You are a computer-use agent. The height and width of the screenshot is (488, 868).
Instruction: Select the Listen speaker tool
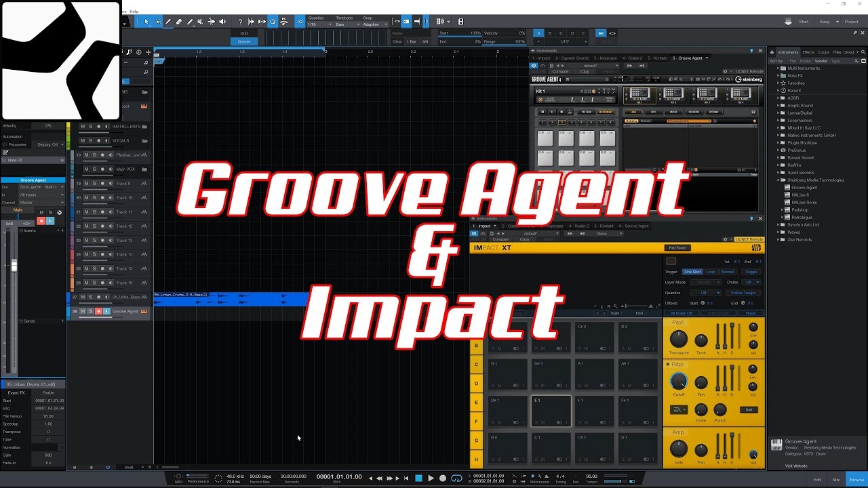(222, 22)
